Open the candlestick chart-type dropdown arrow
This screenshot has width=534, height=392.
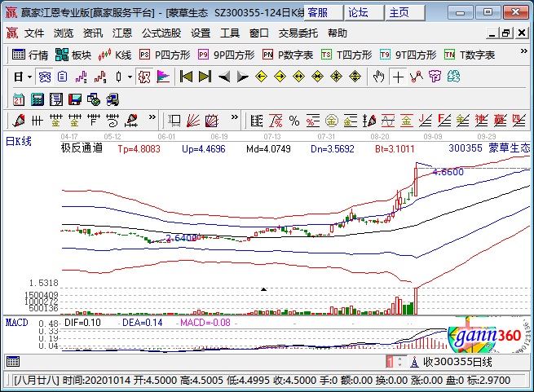[x=130, y=77]
